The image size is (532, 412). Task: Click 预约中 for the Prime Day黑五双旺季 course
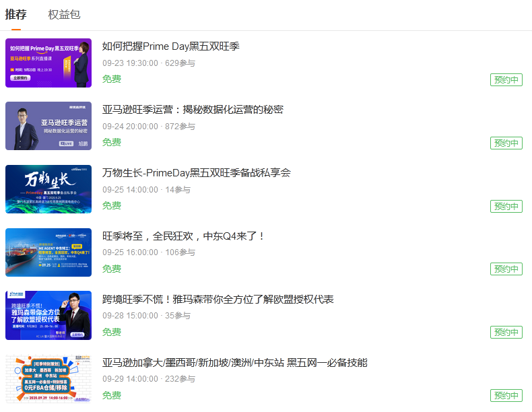(506, 79)
